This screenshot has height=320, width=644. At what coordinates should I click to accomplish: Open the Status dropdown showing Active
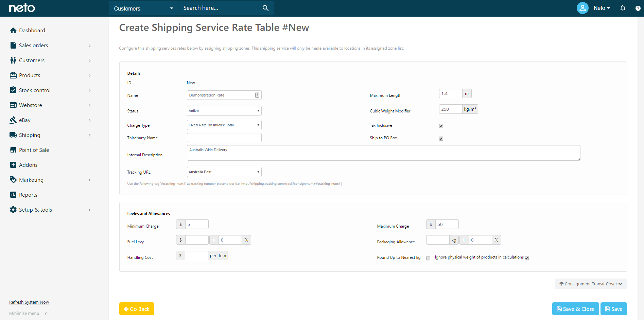pyautogui.click(x=224, y=110)
